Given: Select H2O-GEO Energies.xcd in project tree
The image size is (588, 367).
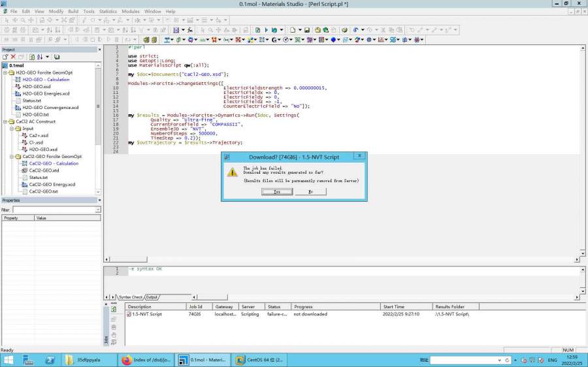Looking at the screenshot, I should (46, 93).
